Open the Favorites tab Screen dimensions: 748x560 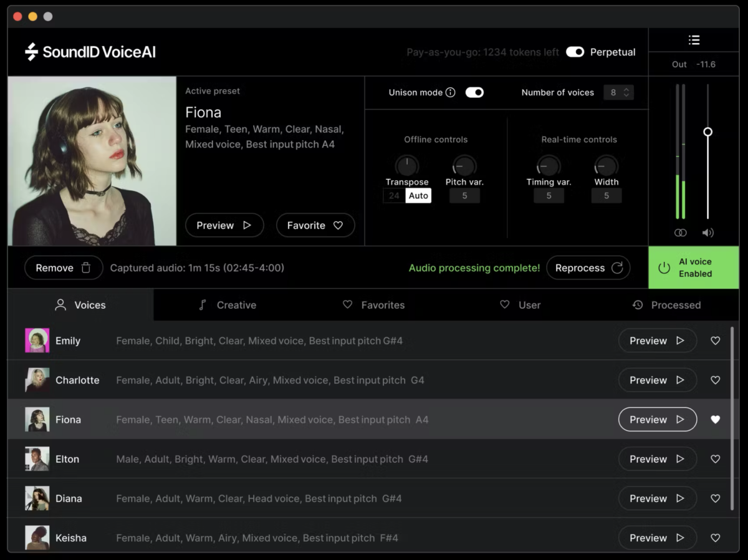coord(374,305)
